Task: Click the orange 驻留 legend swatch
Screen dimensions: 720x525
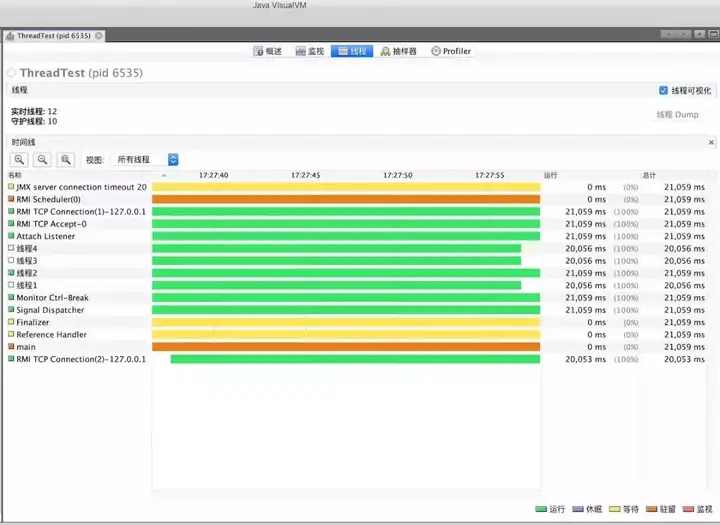Action: (x=652, y=509)
